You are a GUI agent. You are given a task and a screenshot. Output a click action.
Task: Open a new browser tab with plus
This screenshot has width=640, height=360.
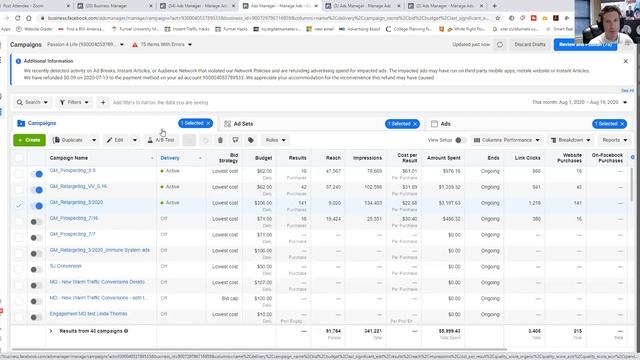point(494,6)
